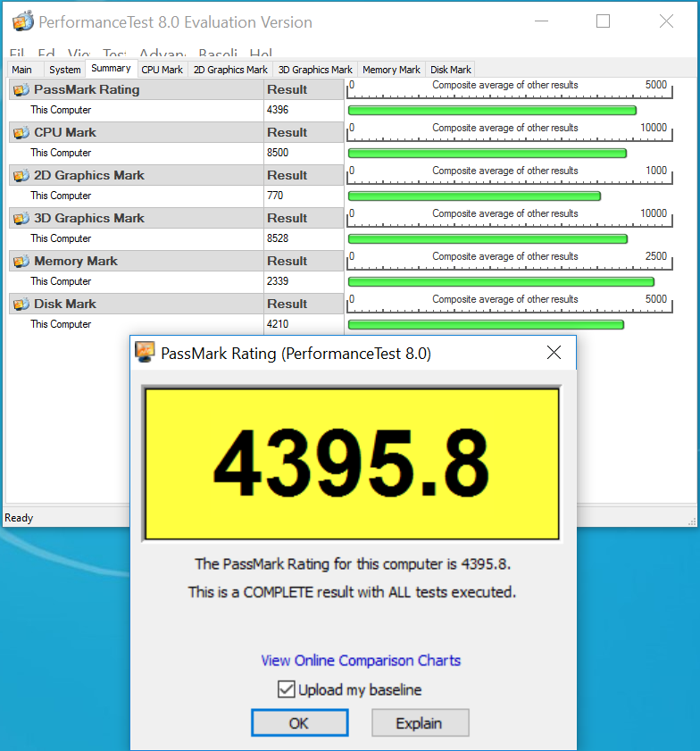The height and width of the screenshot is (751, 700).
Task: Switch to the System tab
Action: click(x=64, y=70)
